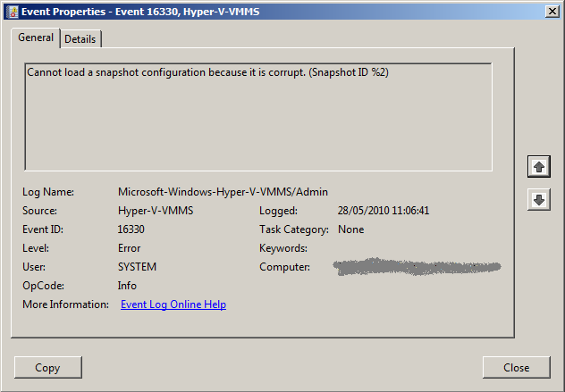Viewport: 565px width, 392px height.
Task: Click the User value SYSTEM
Action: [137, 267]
